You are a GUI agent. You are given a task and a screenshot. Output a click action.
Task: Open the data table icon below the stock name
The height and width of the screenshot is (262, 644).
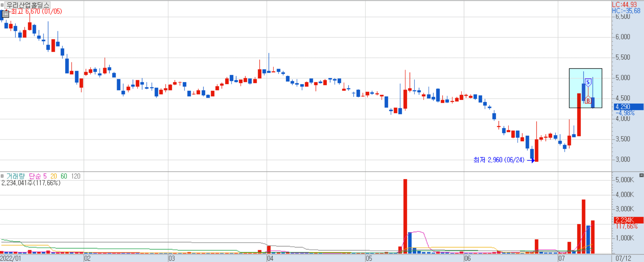[5, 14]
